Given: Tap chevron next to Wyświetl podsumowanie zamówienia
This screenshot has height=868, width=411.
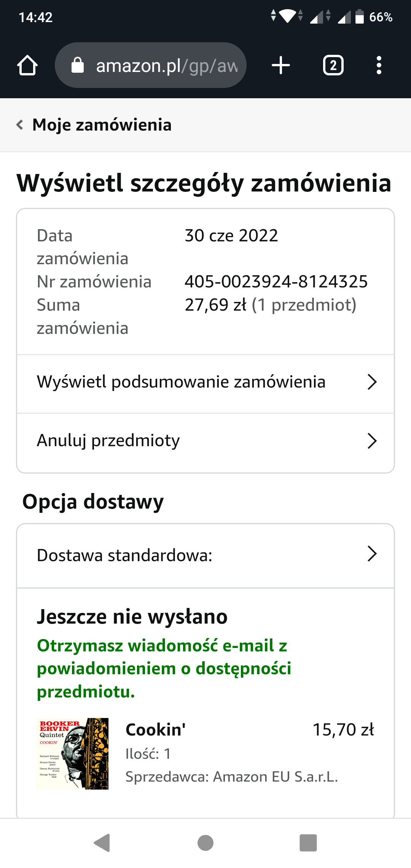Looking at the screenshot, I should 372,382.
